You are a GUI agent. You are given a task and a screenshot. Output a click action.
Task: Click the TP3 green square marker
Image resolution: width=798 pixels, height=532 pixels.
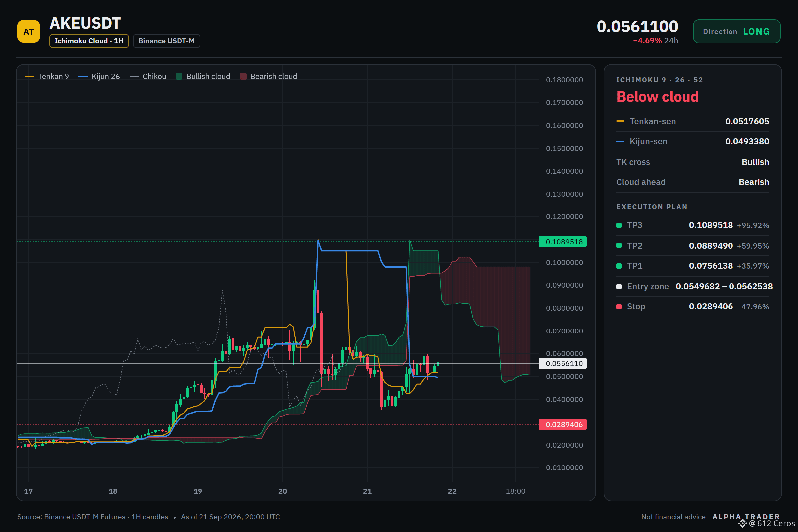[619, 226]
